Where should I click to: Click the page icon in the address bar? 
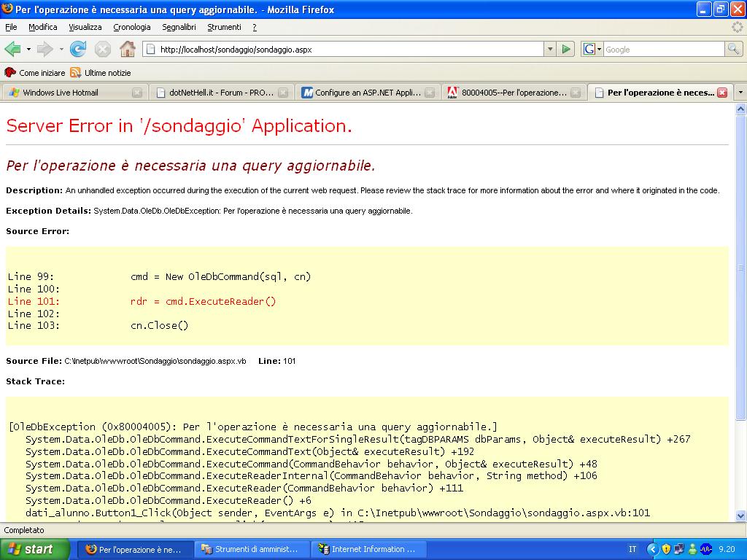(x=150, y=49)
